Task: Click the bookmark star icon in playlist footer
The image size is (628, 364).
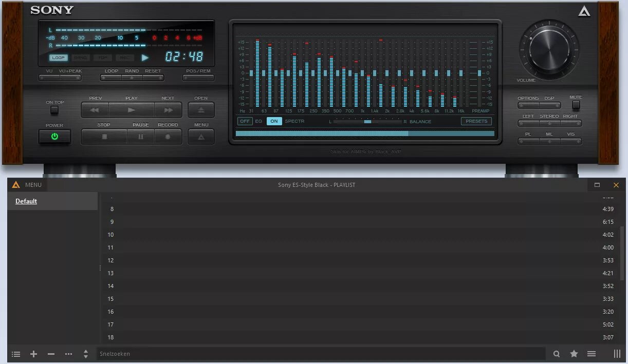Action: tap(574, 354)
